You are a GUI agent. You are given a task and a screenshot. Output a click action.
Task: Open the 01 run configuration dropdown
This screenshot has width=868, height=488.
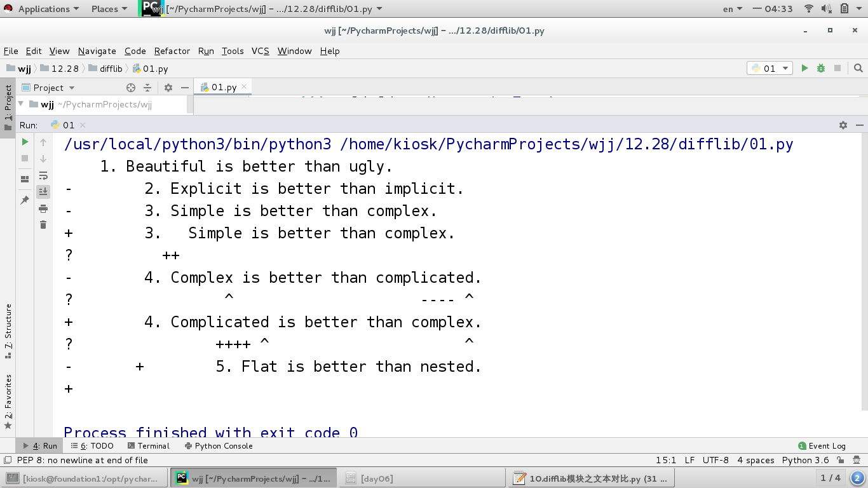click(x=770, y=68)
